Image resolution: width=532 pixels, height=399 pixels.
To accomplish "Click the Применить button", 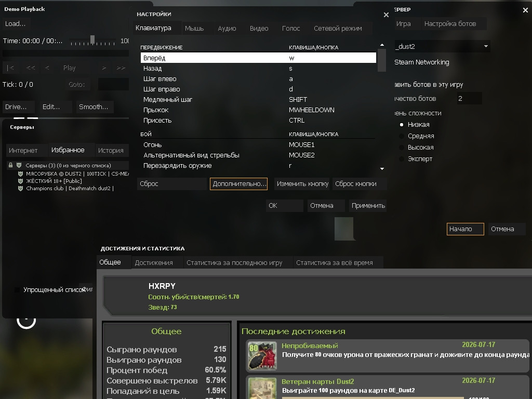I will tap(368, 206).
